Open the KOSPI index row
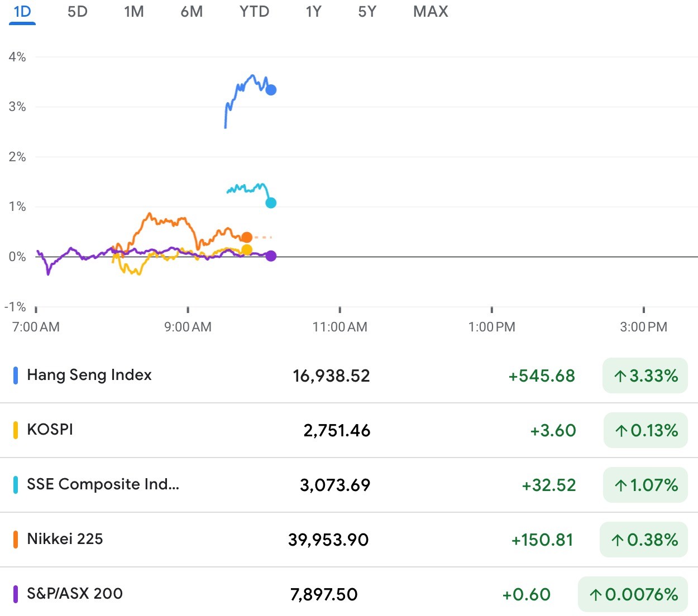Viewport: 698px width, 616px height. coord(349,430)
